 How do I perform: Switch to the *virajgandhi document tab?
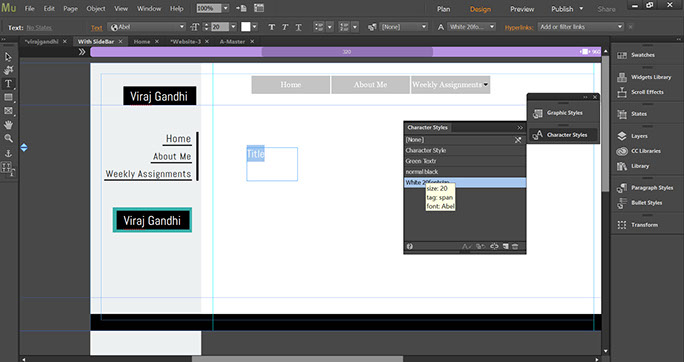click(x=42, y=41)
